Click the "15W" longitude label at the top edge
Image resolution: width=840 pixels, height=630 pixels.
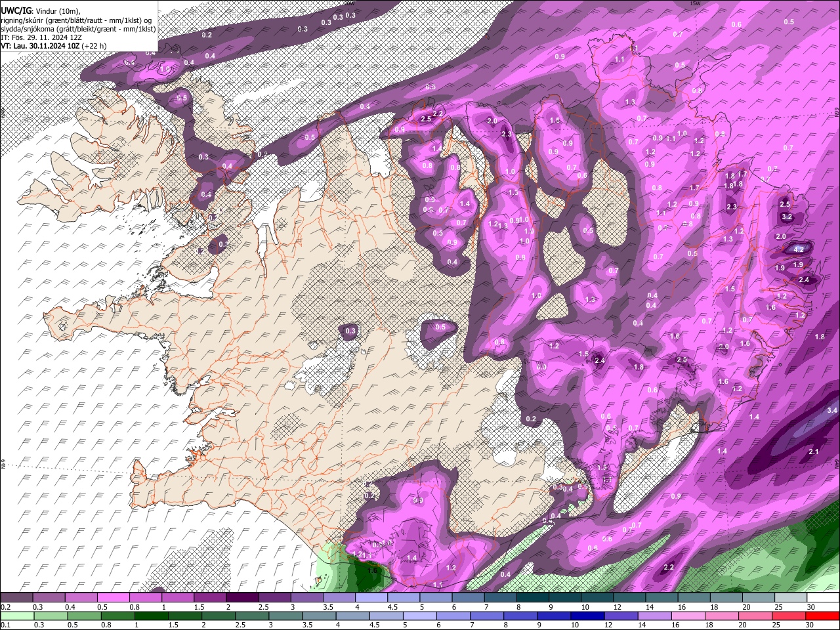(695, 3)
